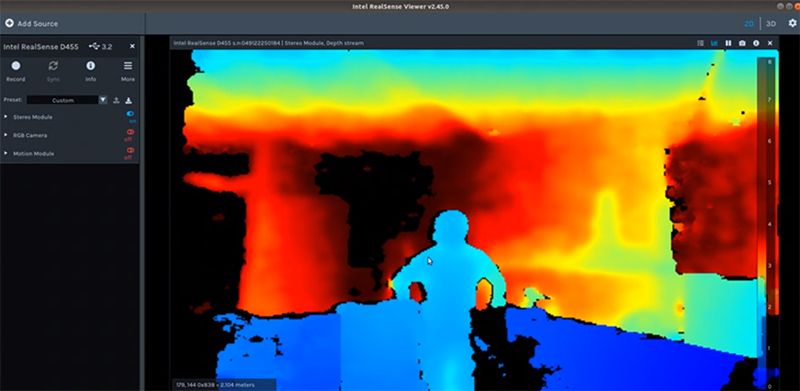This screenshot has height=391, width=800.
Task: Save preset with the download icon
Action: (129, 100)
